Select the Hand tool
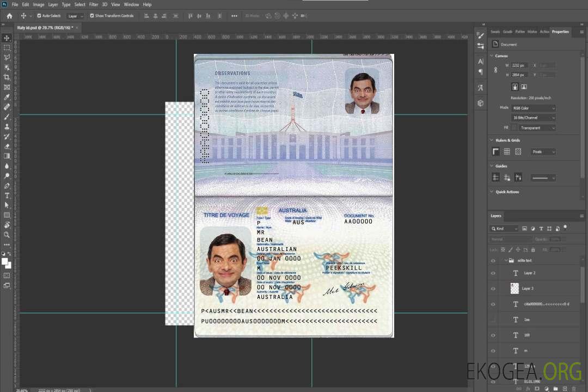 point(7,225)
